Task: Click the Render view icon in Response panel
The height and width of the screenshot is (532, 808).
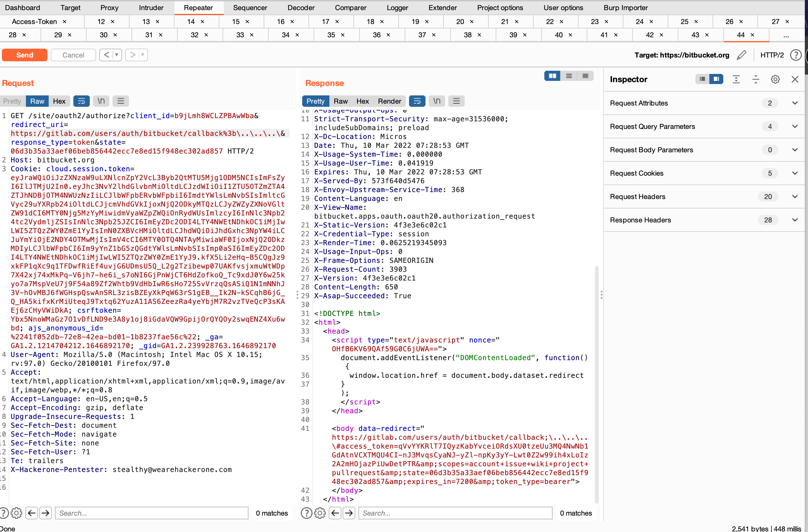Action: tap(390, 101)
